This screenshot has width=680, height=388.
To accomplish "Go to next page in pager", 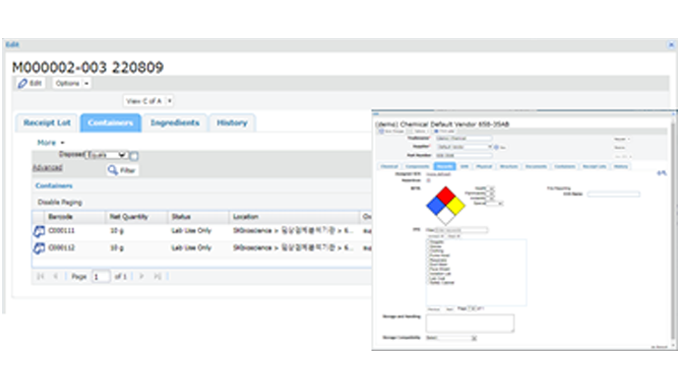I will pyautogui.click(x=141, y=276).
